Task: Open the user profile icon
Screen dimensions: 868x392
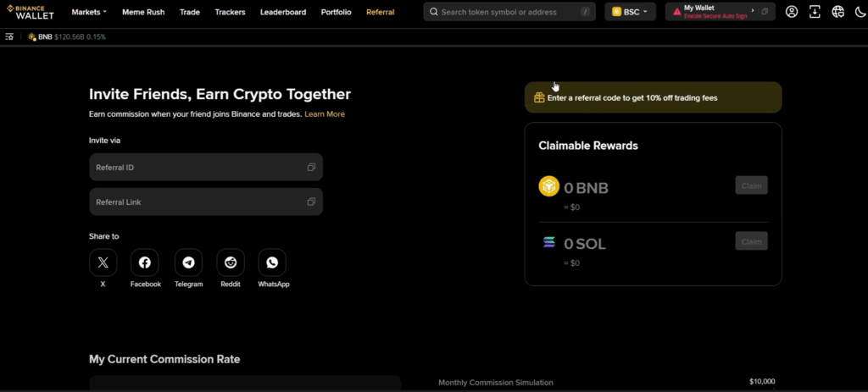Action: (x=792, y=12)
